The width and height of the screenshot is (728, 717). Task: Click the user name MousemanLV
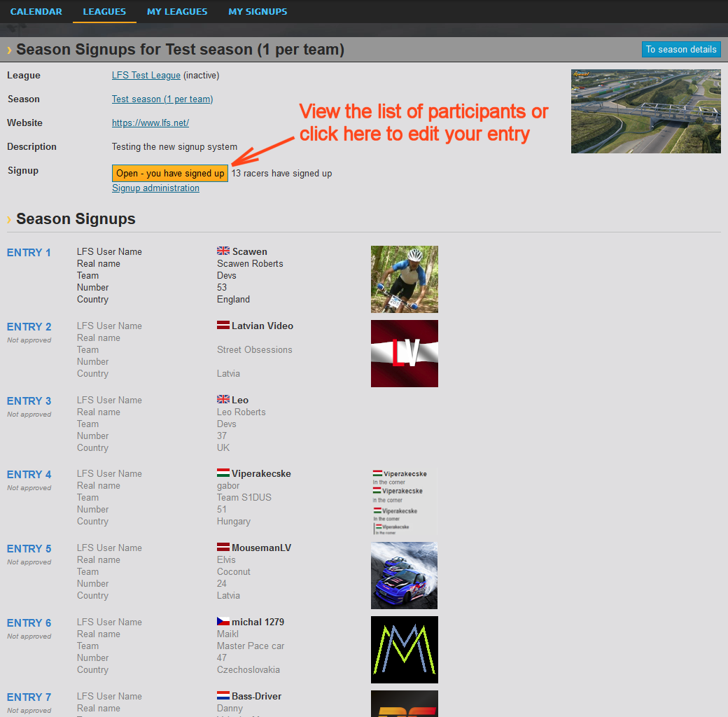click(x=261, y=548)
